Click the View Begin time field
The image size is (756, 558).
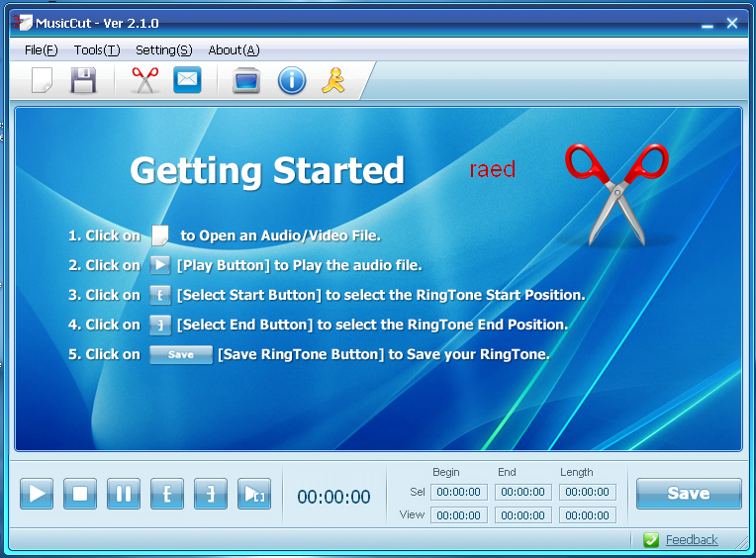tap(458, 515)
